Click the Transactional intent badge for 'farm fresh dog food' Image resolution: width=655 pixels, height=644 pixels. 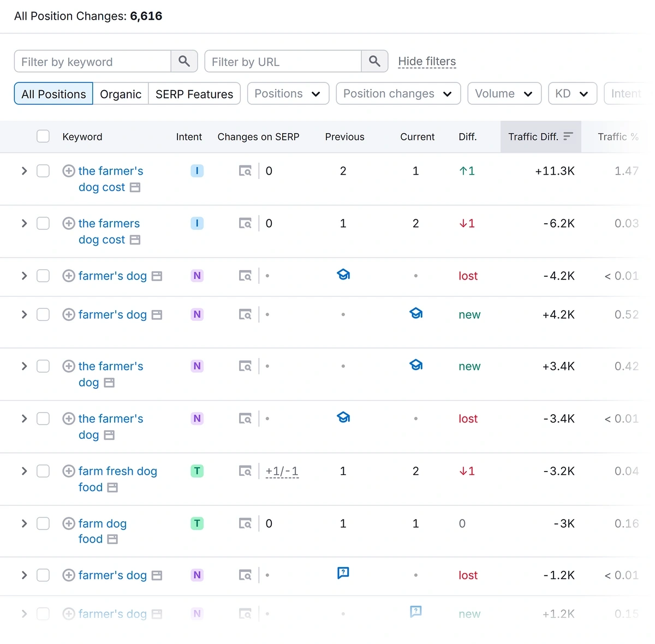tap(197, 471)
